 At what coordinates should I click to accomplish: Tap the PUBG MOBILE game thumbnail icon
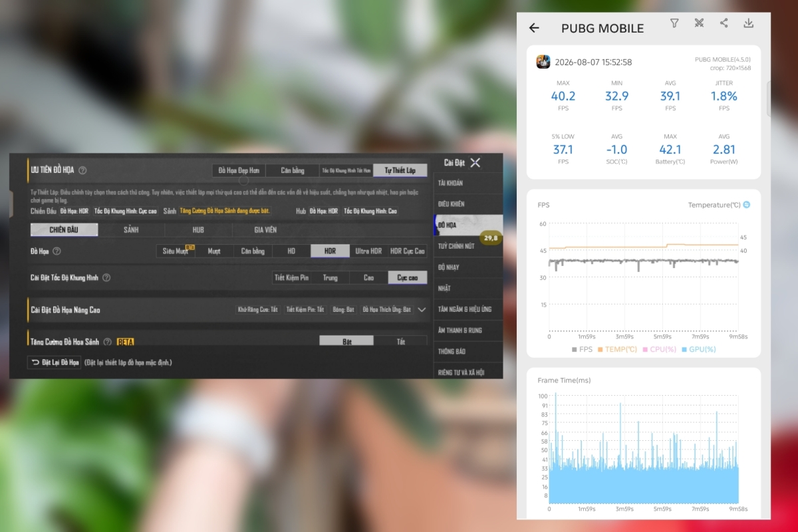coord(543,62)
